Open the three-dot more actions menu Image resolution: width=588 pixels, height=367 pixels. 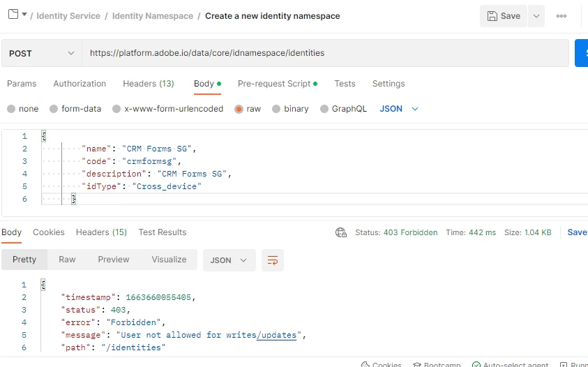pyautogui.click(x=561, y=16)
